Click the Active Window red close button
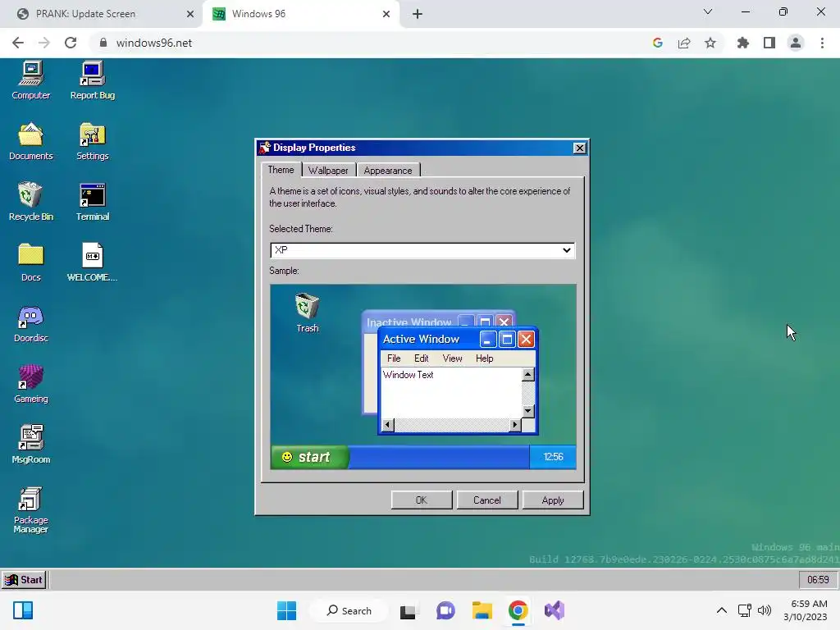 pos(526,339)
